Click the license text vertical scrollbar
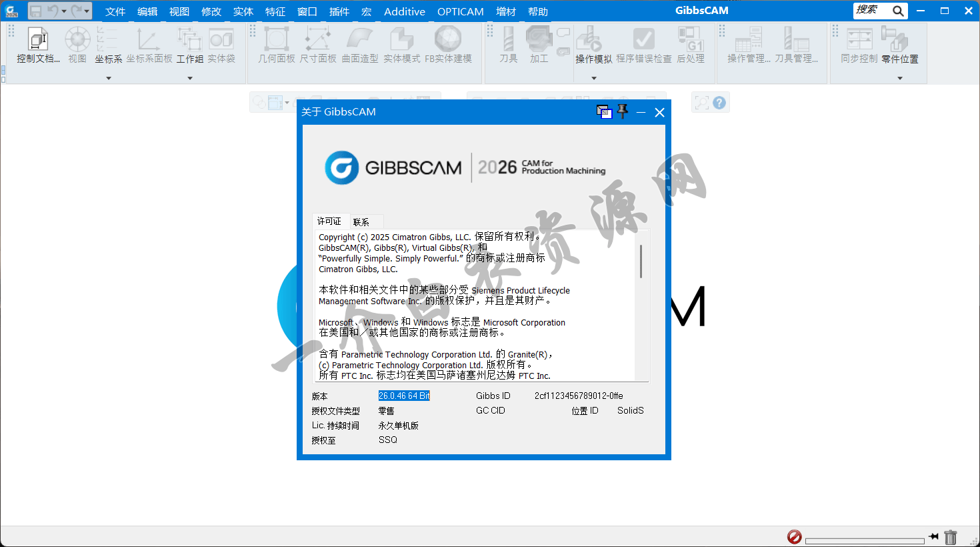 click(x=641, y=261)
